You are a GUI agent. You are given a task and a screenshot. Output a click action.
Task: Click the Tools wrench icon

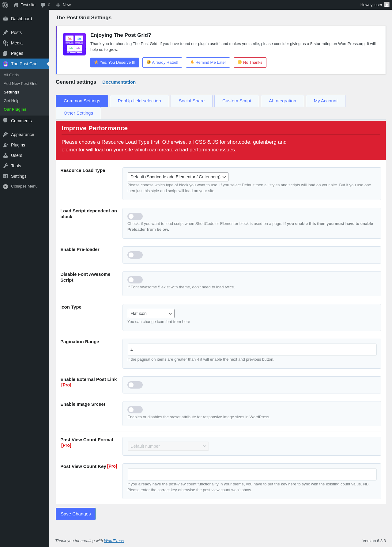[6, 166]
